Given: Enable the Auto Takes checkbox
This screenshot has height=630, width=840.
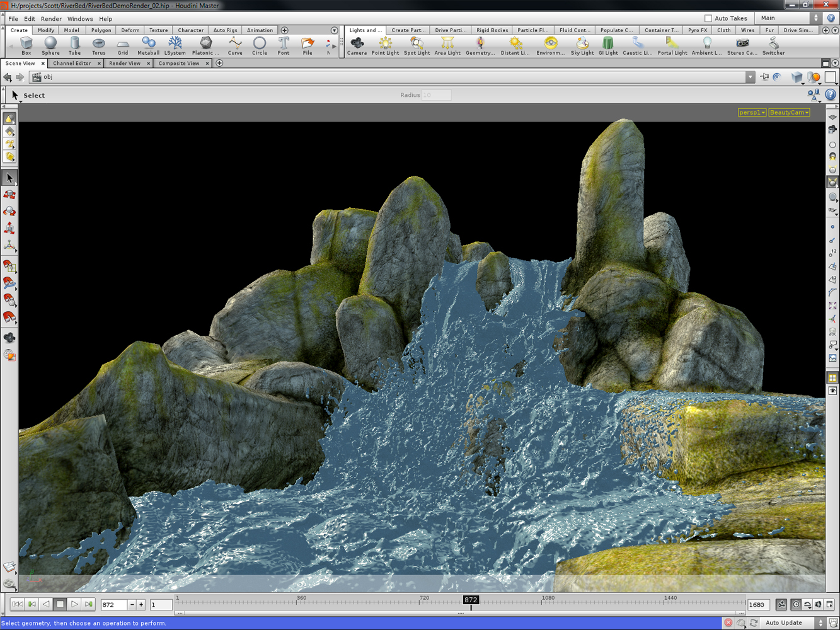Looking at the screenshot, I should click(708, 18).
